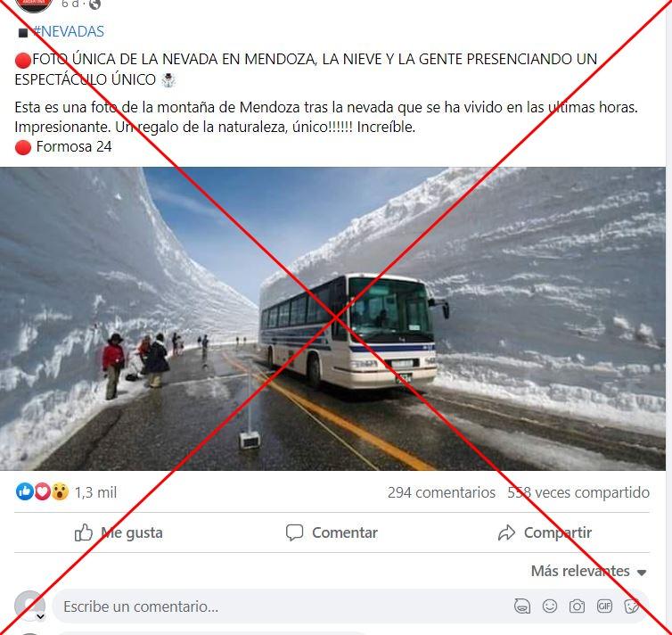The image size is (672, 635).
Task: Open the GIF picker
Action: point(604,606)
